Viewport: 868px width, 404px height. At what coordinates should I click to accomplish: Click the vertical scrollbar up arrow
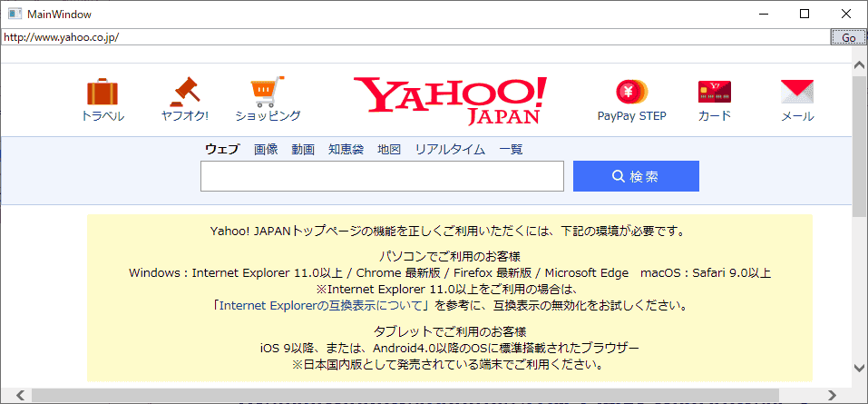pyautogui.click(x=859, y=64)
